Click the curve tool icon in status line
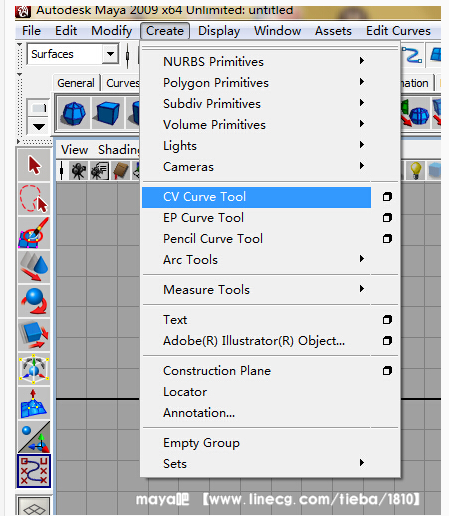Viewport: 449px width, 516px height. (x=412, y=55)
